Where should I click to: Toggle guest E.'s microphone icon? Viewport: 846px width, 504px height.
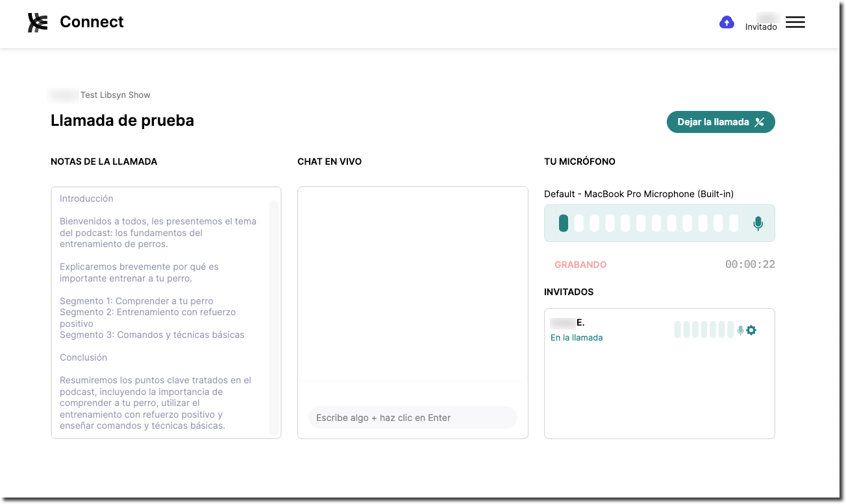click(x=740, y=330)
